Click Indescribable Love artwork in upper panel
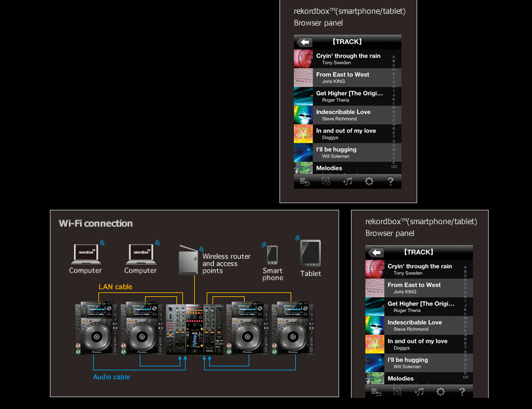 (303, 115)
